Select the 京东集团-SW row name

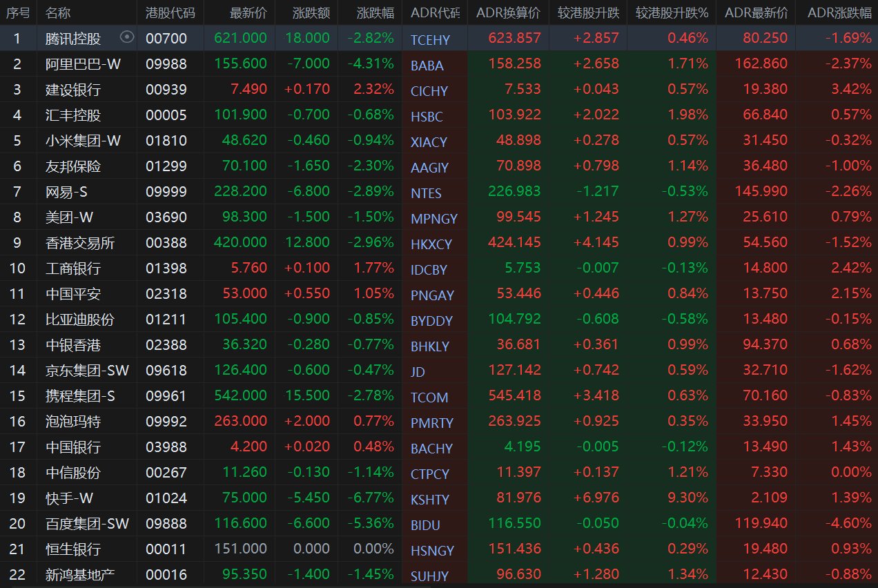(x=87, y=370)
